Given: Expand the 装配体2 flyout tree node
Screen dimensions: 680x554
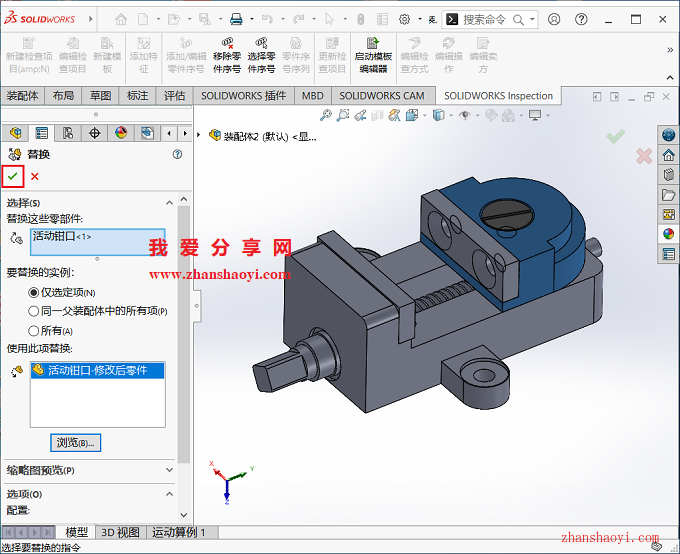Looking at the screenshot, I should [x=199, y=135].
